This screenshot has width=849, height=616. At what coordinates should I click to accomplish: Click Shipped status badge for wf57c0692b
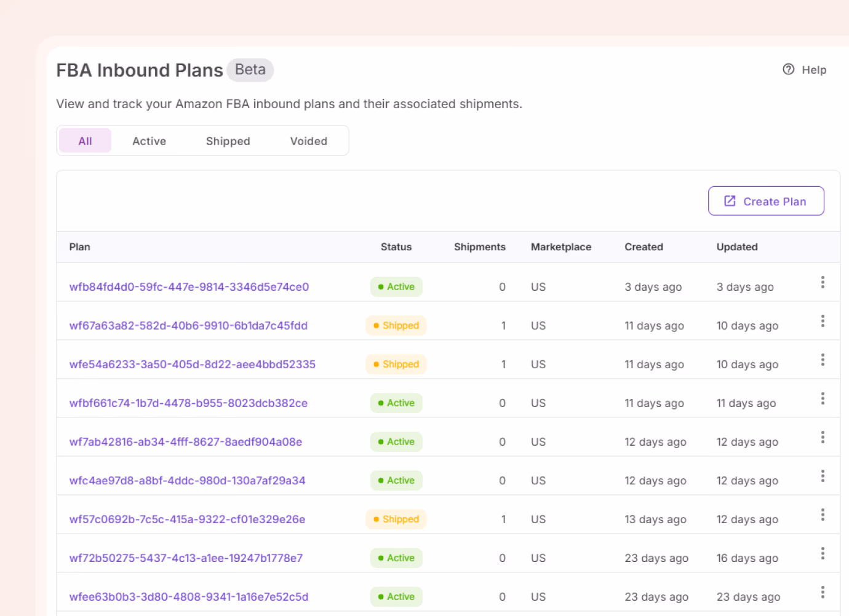(x=396, y=519)
